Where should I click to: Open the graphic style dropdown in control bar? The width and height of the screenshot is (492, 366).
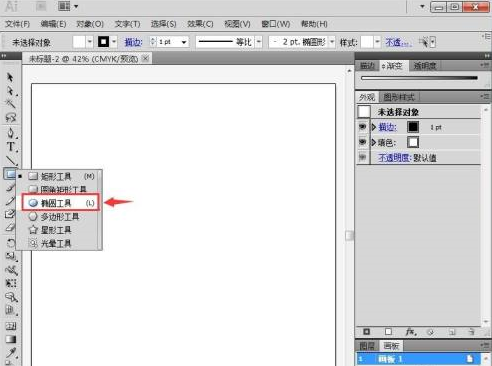pos(377,42)
